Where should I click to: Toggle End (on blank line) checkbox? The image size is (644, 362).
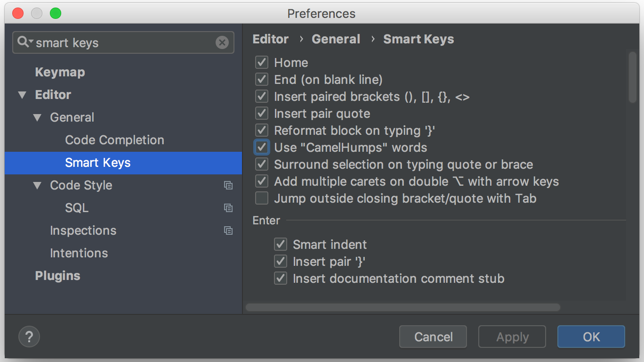(262, 80)
